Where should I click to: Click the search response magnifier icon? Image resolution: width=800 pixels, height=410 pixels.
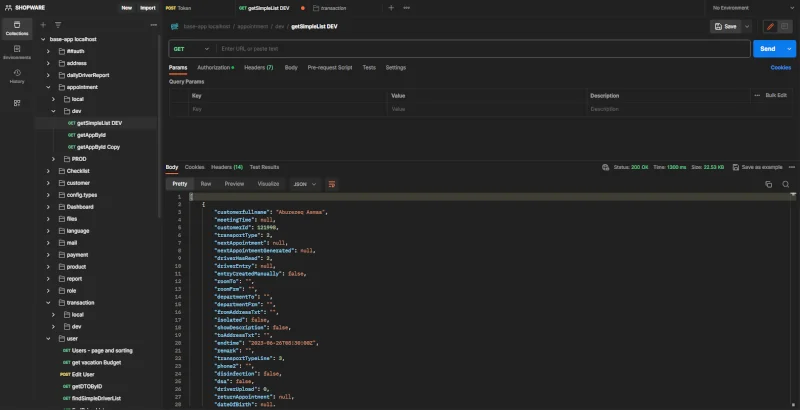pos(786,184)
